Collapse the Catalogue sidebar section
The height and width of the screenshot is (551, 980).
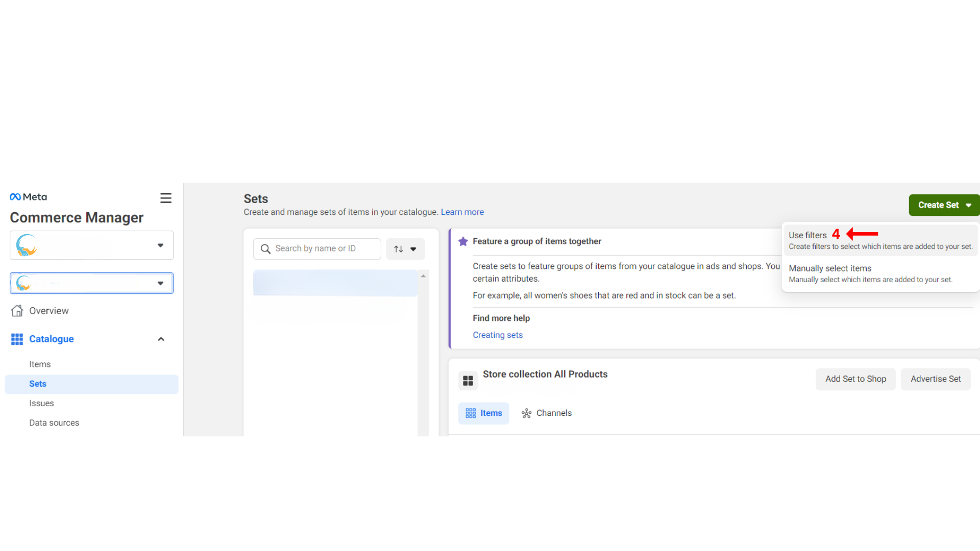pyautogui.click(x=161, y=339)
